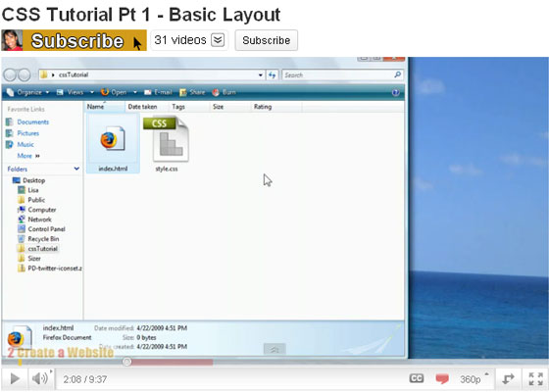Image resolution: width=549 pixels, height=392 pixels.
Task: Click the Explorer forward arrow
Action: tap(24, 74)
